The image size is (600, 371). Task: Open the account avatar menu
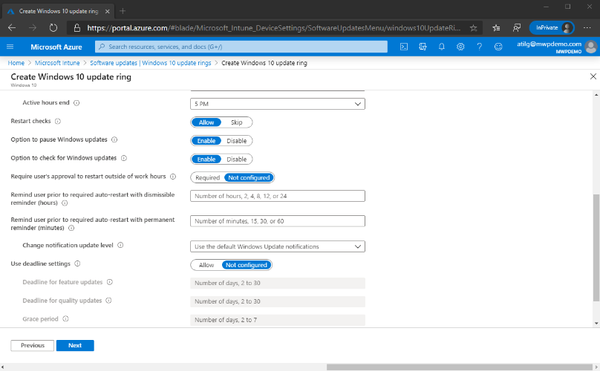click(591, 47)
